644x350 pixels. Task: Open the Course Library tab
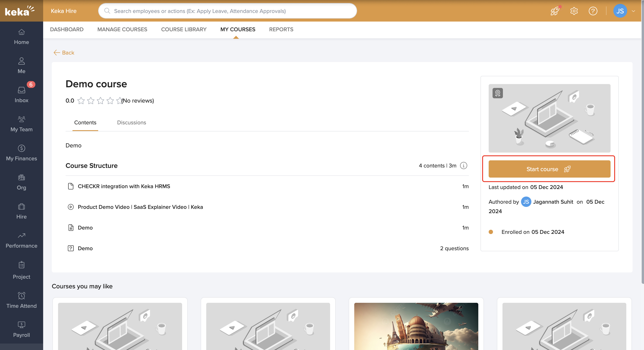[184, 29]
